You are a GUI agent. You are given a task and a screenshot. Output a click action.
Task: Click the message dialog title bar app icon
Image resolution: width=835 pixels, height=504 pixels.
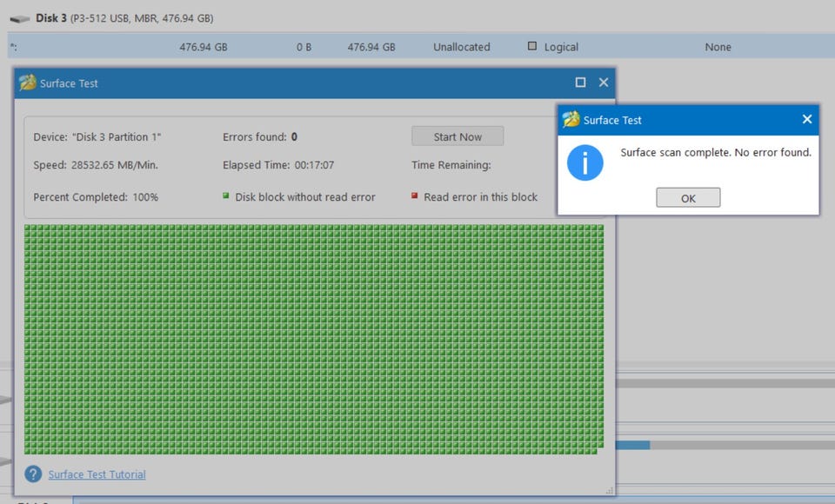[x=571, y=119]
